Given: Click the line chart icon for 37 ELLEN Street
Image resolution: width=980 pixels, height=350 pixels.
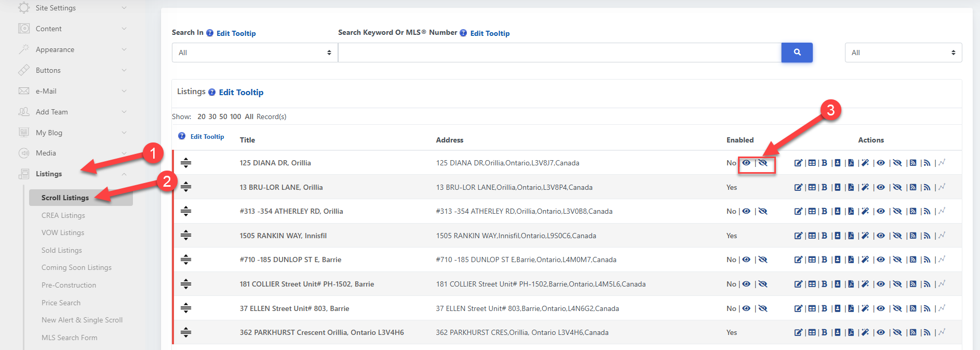Looking at the screenshot, I should point(942,308).
